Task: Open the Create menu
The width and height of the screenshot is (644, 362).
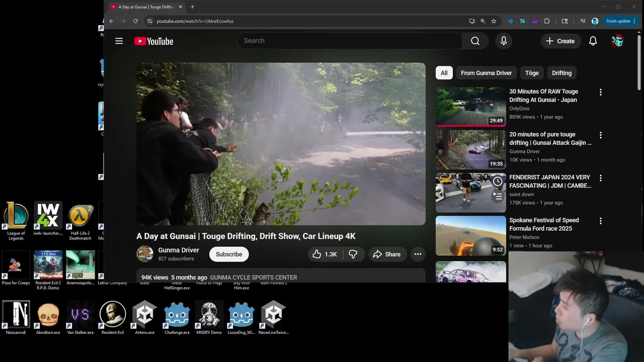Action: click(560, 41)
